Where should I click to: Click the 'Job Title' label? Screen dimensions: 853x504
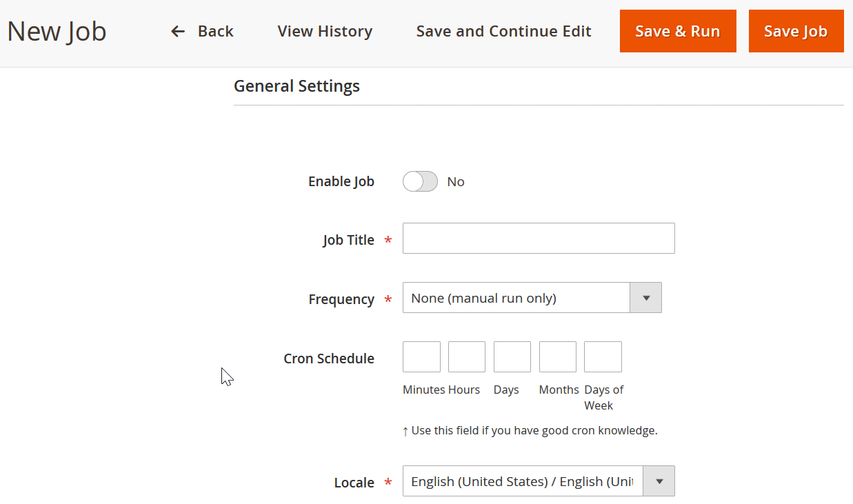[348, 240]
